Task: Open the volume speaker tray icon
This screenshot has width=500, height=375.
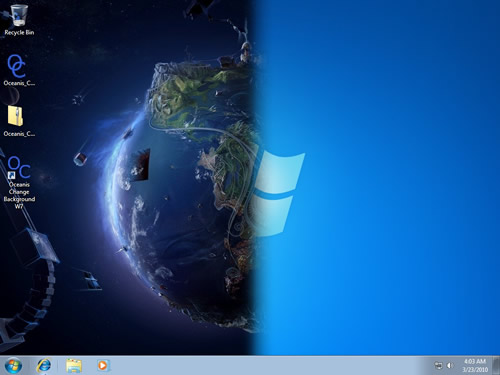Action: [x=450, y=366]
